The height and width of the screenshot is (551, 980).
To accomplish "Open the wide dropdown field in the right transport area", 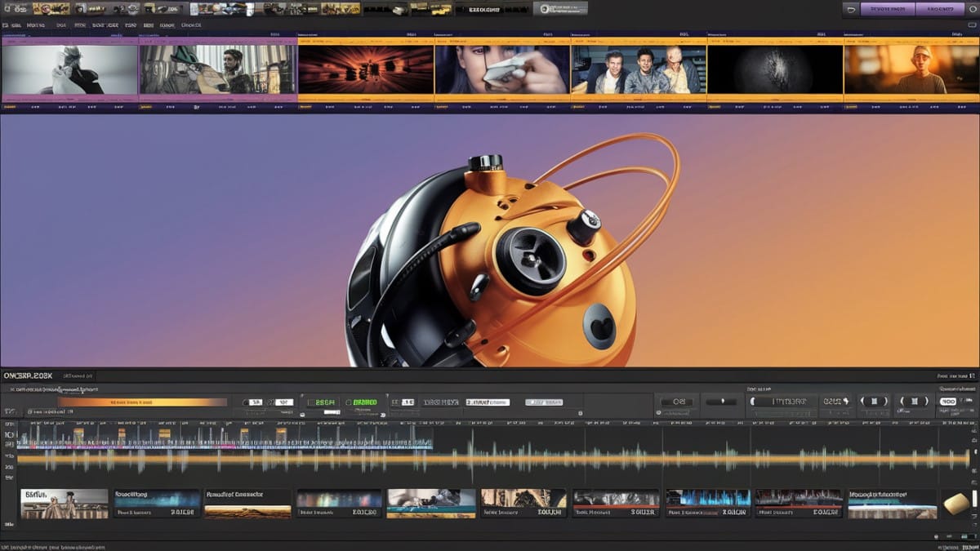I will pos(782,402).
